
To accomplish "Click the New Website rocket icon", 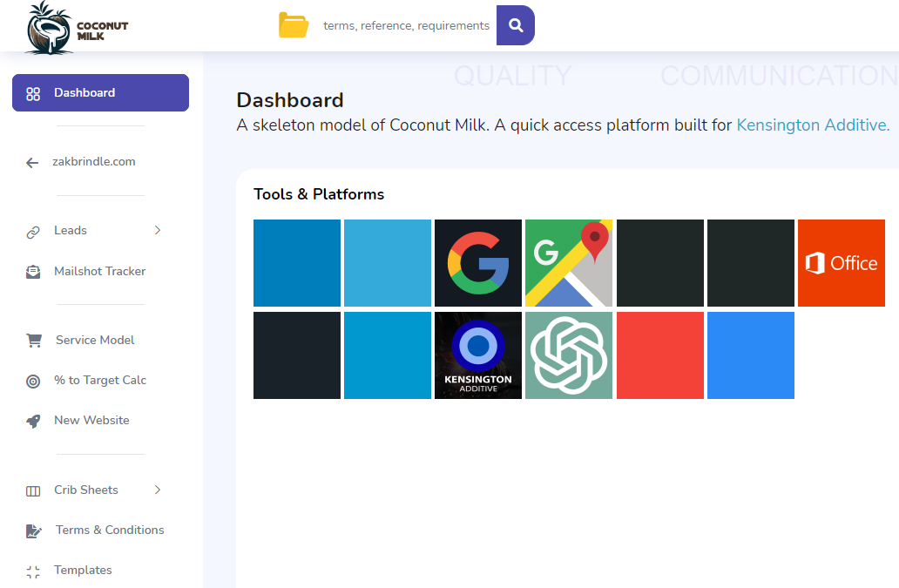I will (33, 422).
